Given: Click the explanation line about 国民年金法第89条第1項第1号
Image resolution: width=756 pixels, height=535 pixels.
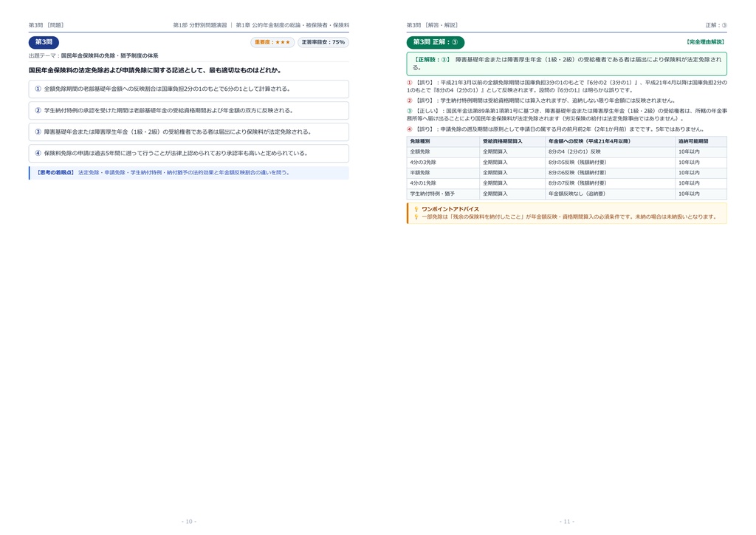Looking at the screenshot, I should click(x=566, y=115).
